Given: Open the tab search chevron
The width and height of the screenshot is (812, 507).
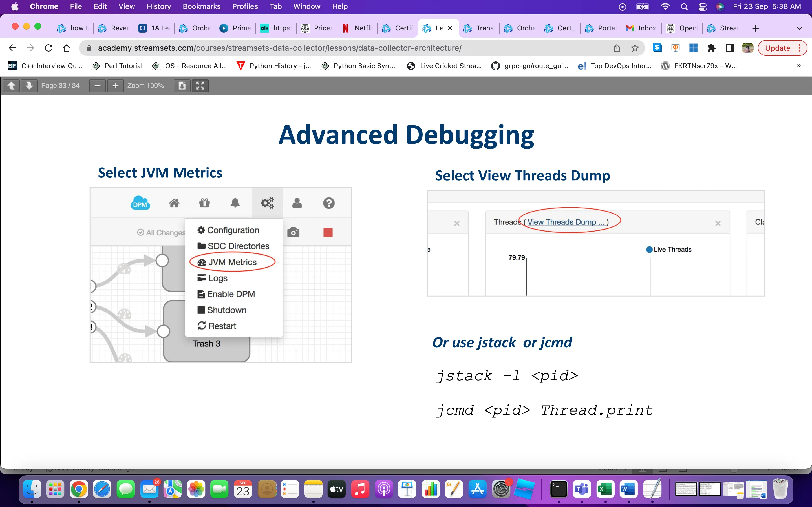Looking at the screenshot, I should coord(800,28).
